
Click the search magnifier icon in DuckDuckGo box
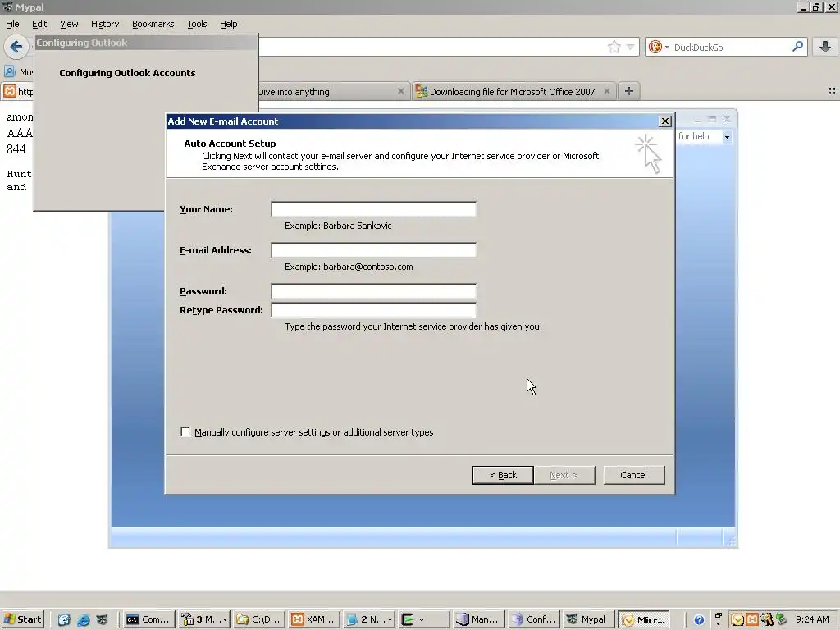tap(797, 47)
